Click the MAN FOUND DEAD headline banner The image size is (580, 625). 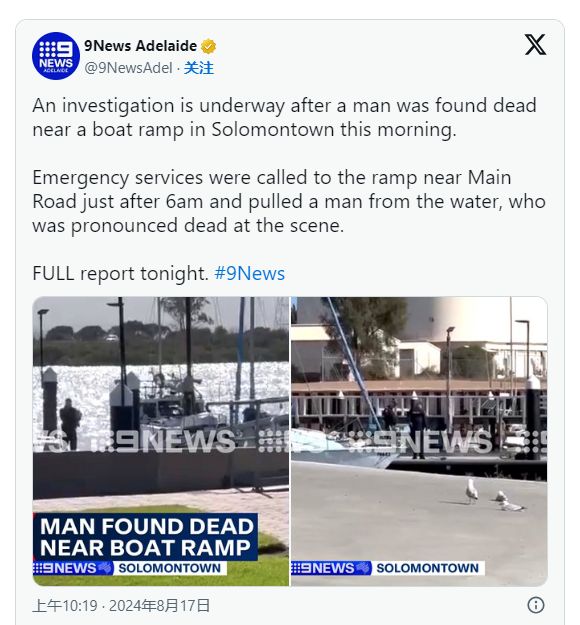(146, 537)
